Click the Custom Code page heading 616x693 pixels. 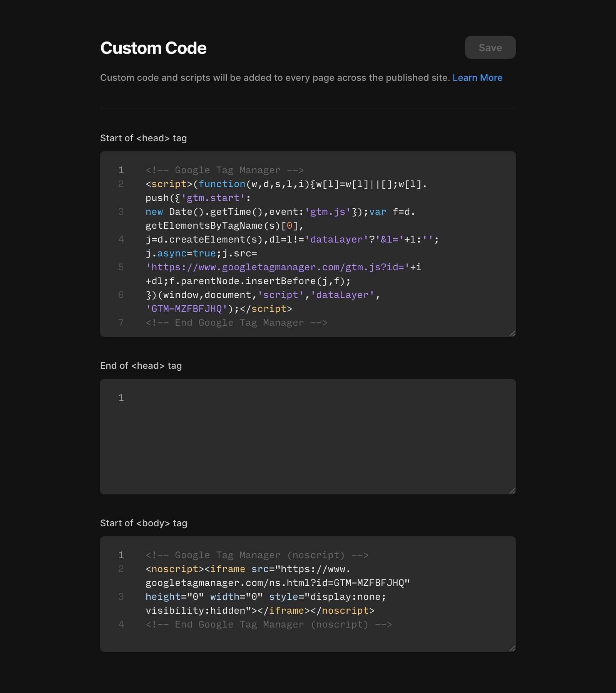coord(154,48)
